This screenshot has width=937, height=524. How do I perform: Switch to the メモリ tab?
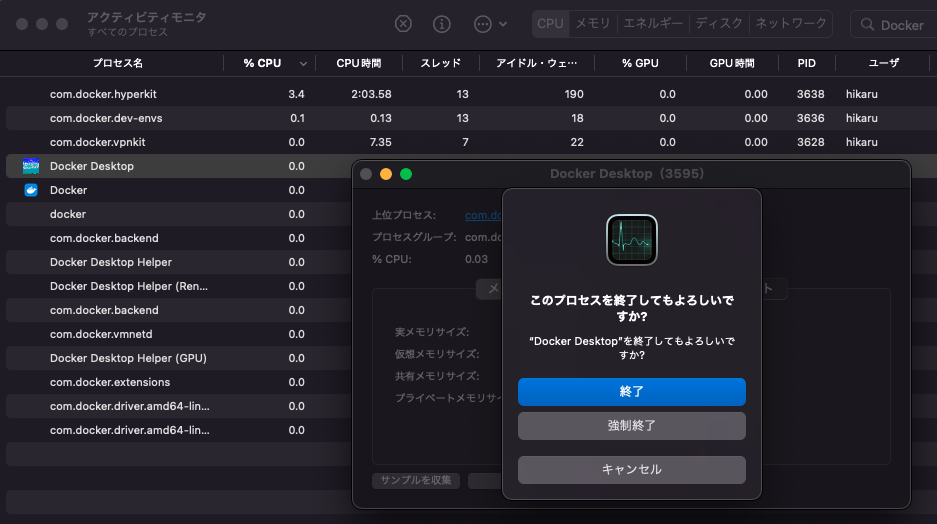pos(592,24)
